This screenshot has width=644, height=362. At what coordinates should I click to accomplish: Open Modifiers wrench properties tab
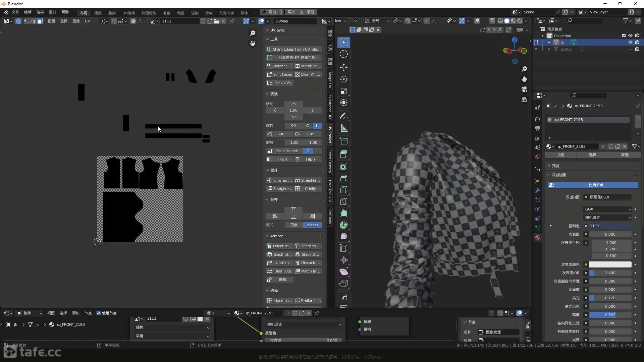[538, 190]
